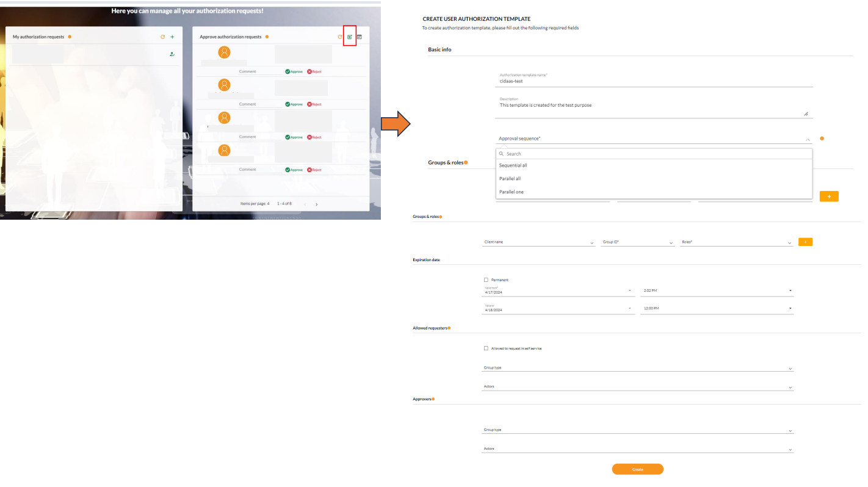Collapse the Approval sequence dropdown
The image size is (868, 487).
tap(807, 139)
